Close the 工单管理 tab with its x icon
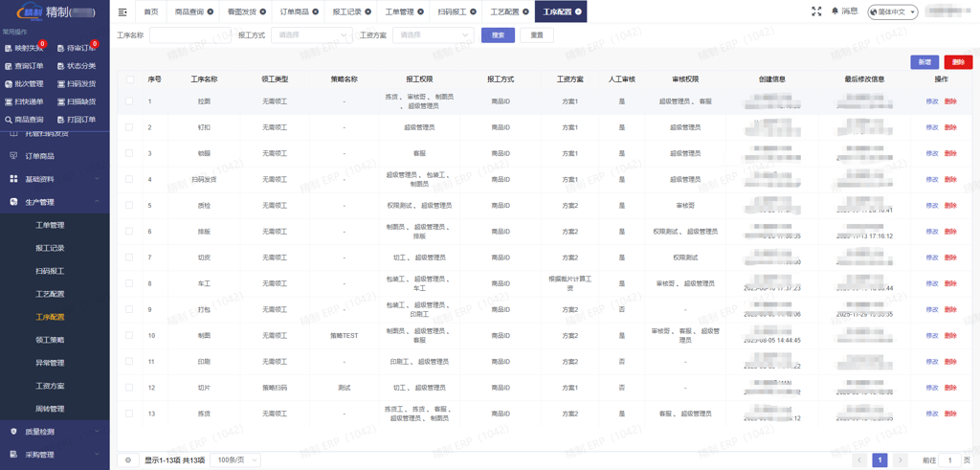Image resolution: width=980 pixels, height=470 pixels. tap(420, 11)
